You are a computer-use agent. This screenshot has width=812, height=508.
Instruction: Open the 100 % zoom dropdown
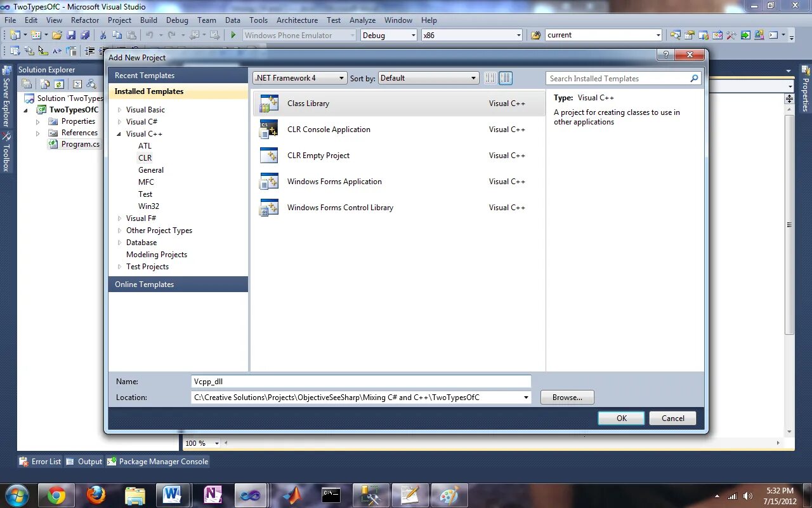coord(216,443)
